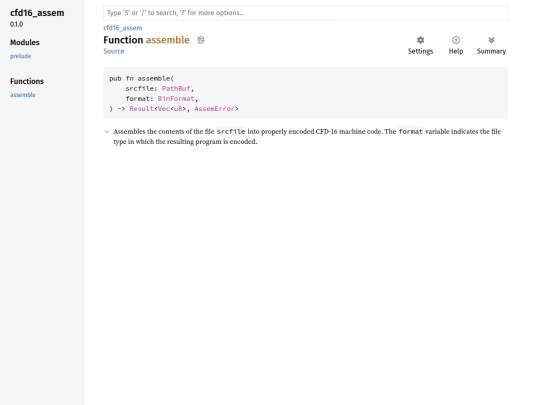Go to cfd16_assem crate title in sidebar
The image size is (540, 405).
point(37,13)
